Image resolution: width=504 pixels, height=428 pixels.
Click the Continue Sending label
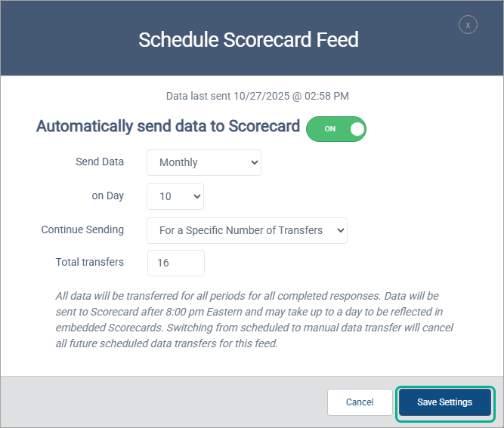(82, 229)
